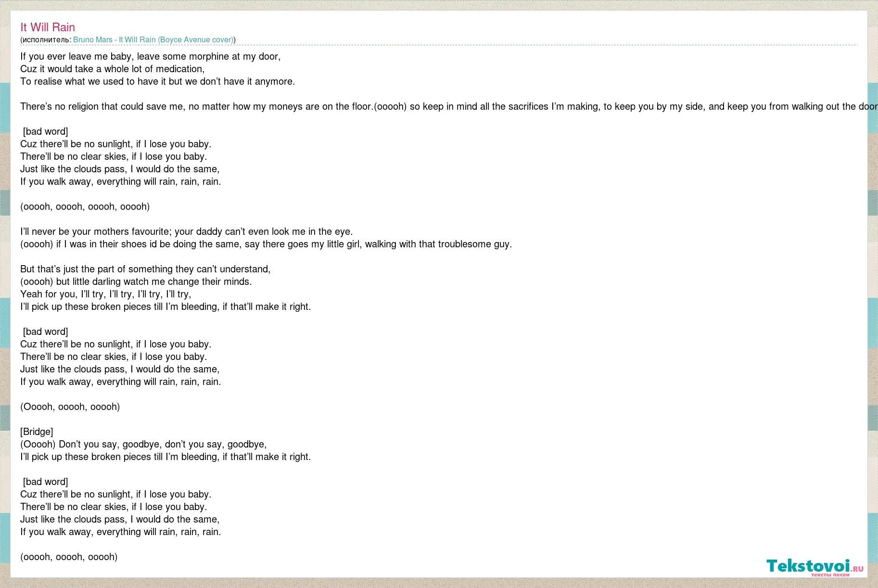The image size is (878, 588).
Task: Click the [Bridge] section label
Action: [37, 432]
